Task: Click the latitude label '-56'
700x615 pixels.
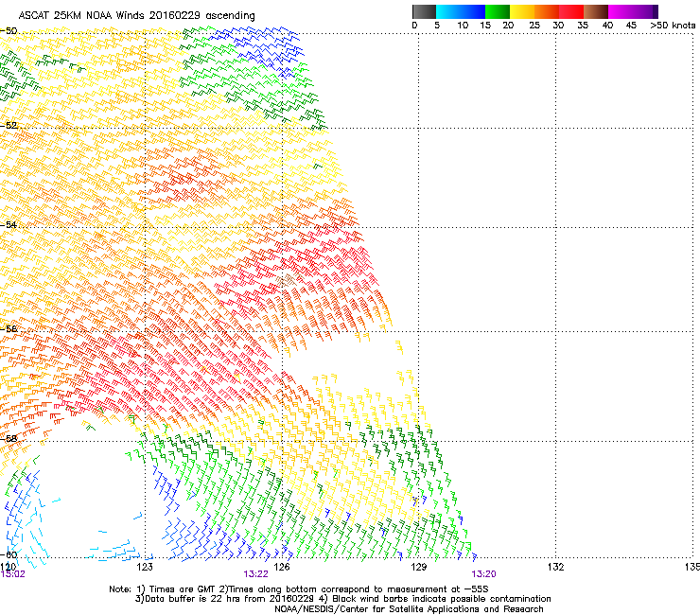Action: point(9,328)
